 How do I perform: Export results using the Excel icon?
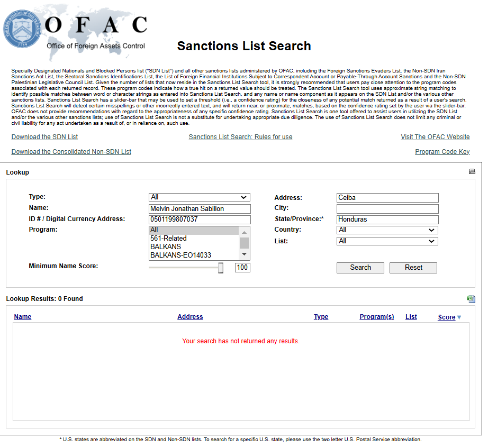coord(471,299)
